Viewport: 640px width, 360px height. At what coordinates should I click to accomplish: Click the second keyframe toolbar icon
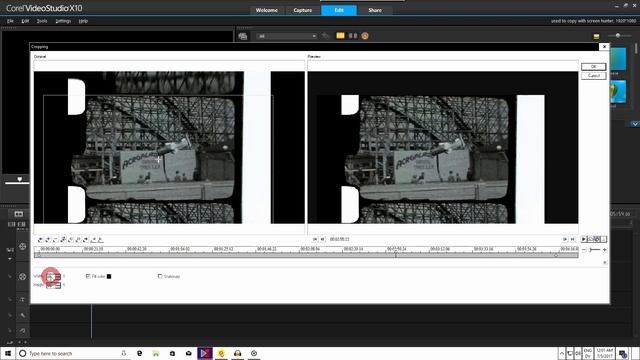tap(48, 240)
